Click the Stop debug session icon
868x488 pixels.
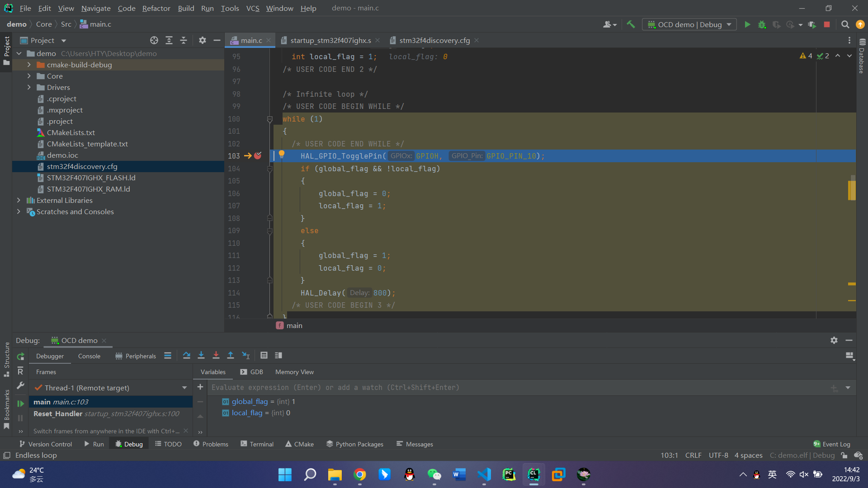click(x=827, y=24)
